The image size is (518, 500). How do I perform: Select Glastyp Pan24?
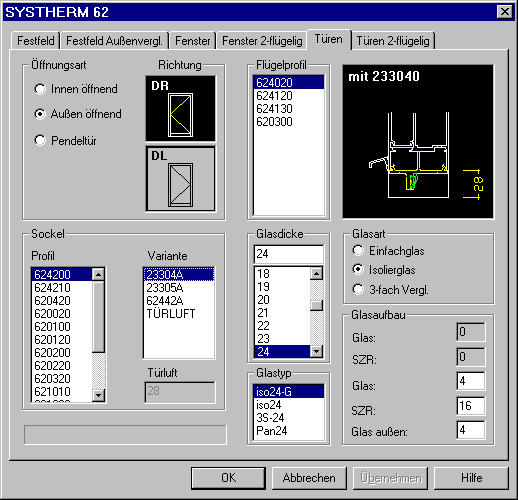289,431
